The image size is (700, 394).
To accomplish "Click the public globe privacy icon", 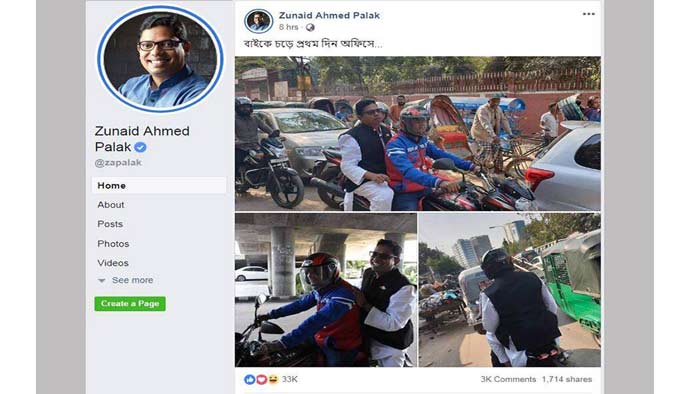I will tap(310, 28).
